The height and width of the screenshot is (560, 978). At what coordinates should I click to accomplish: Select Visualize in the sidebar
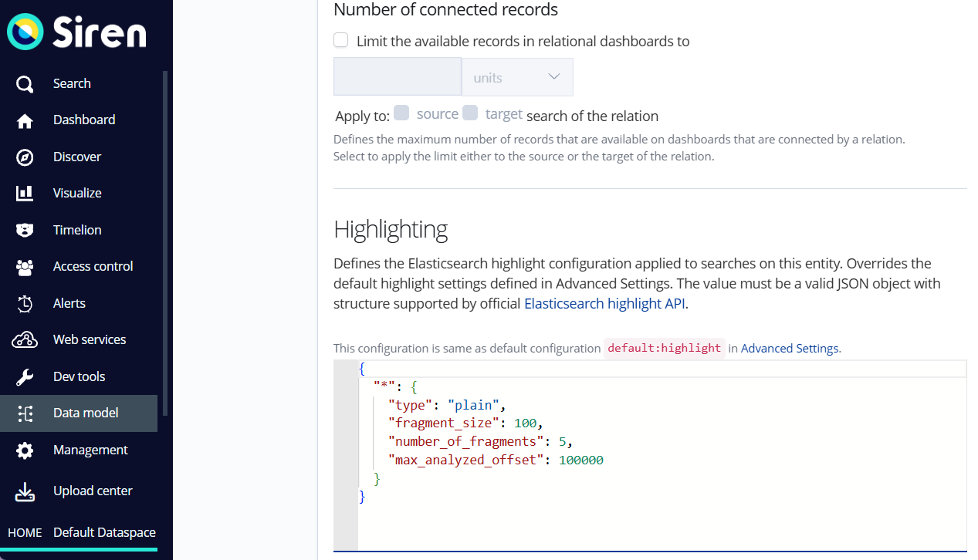[79, 193]
